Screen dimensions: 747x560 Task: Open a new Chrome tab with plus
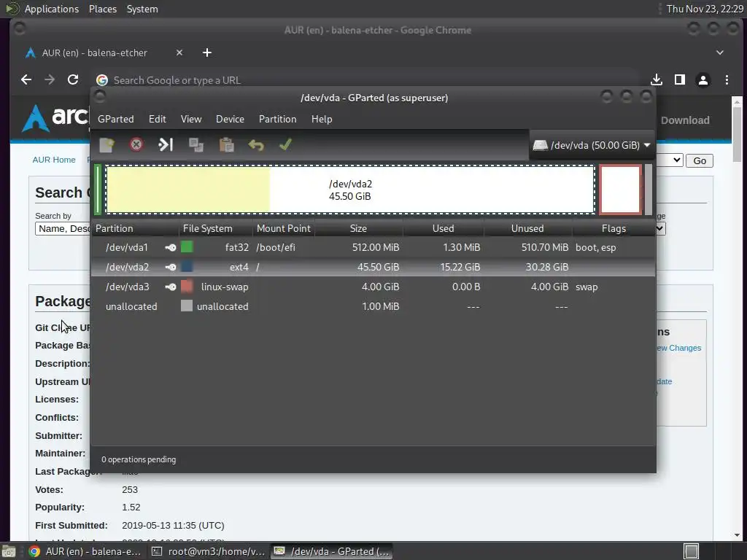click(x=206, y=52)
